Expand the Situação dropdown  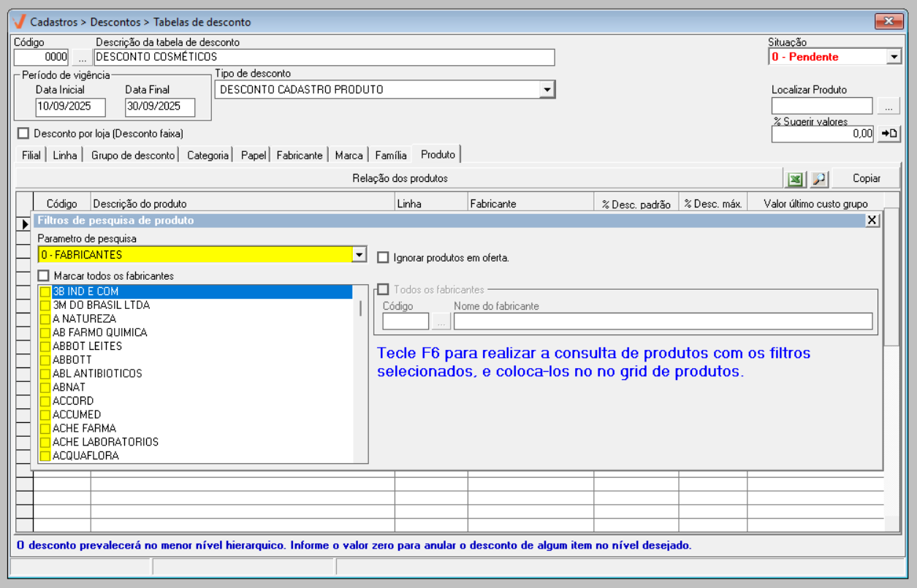click(894, 57)
